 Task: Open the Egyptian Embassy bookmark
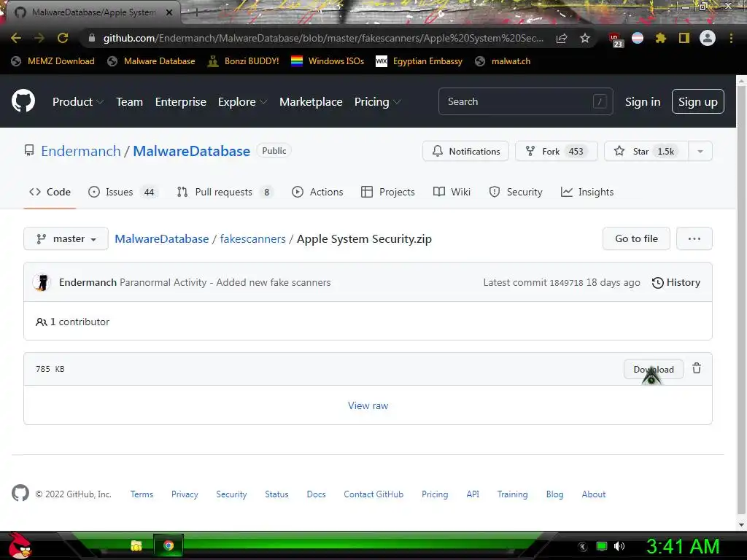pos(419,61)
